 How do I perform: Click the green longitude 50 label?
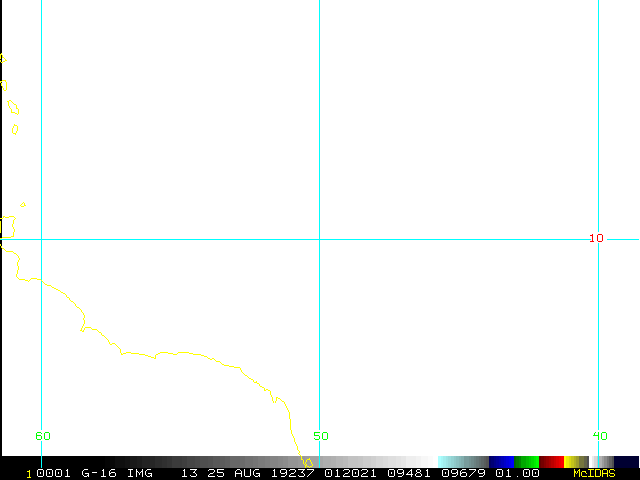tap(320, 436)
